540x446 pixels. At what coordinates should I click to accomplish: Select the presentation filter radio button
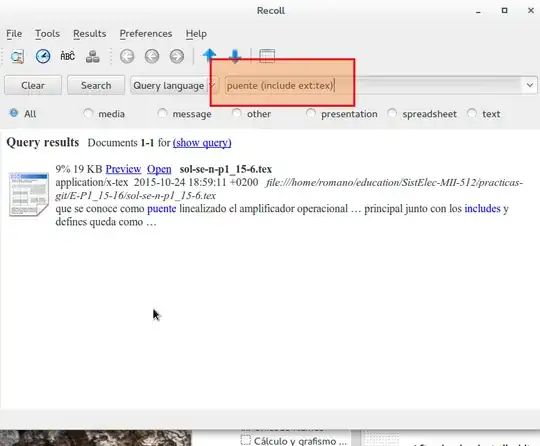tap(311, 113)
